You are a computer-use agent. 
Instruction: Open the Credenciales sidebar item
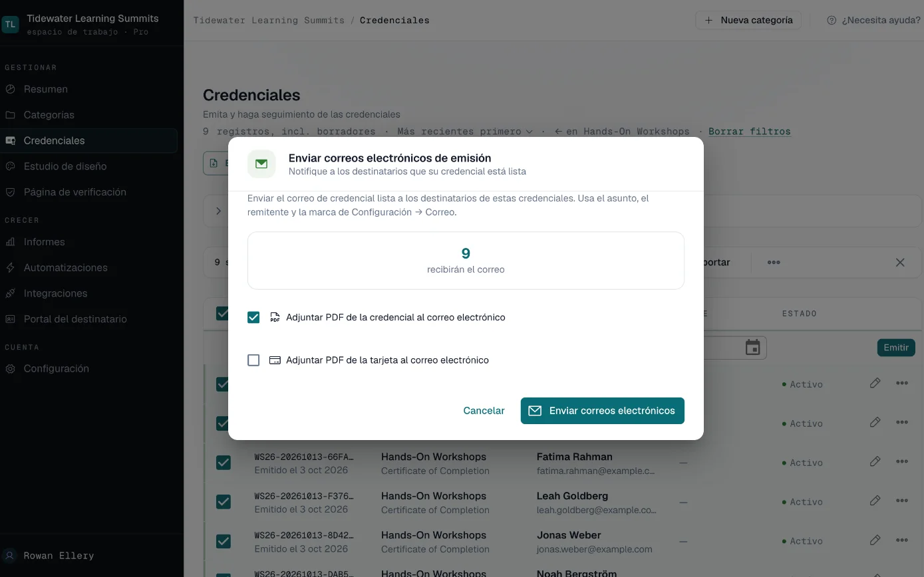coord(89,141)
